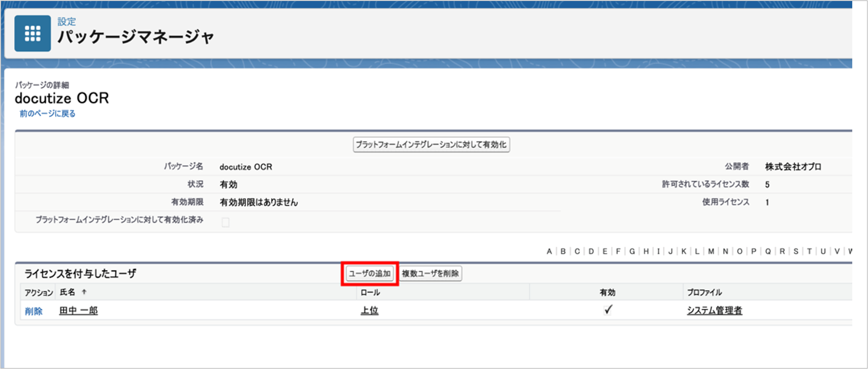Click the ユーザの追加 button
This screenshot has width=868, height=369.
pyautogui.click(x=370, y=274)
